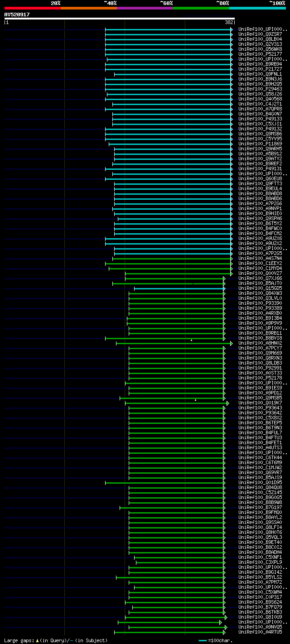The height and width of the screenshot is (644, 290).
Task: Click the UniRef100_C3XPL9 label
Action: point(260,562)
